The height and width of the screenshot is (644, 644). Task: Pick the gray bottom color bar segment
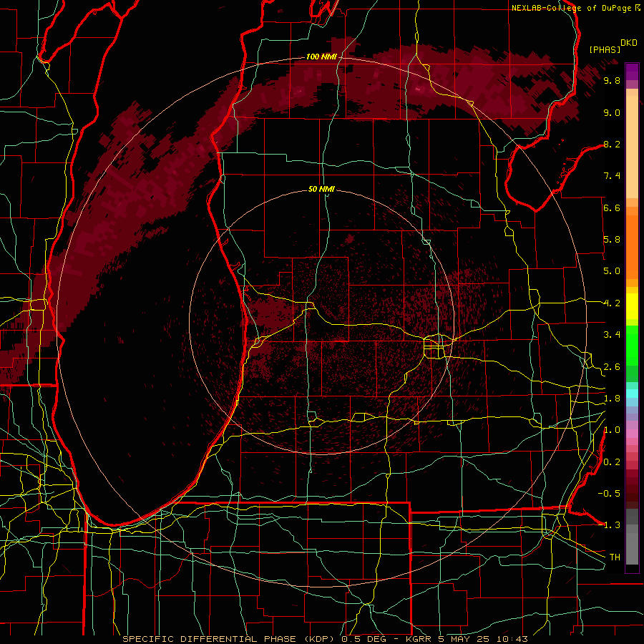(632, 547)
